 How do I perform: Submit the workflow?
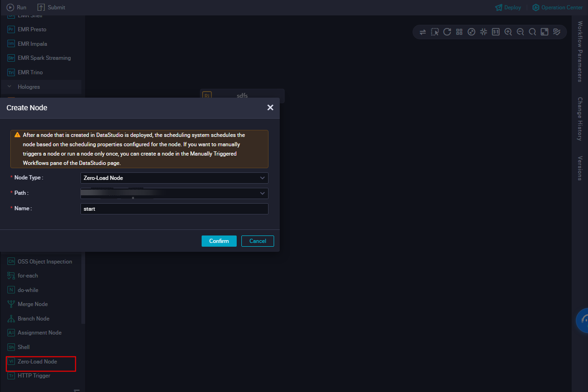click(51, 7)
